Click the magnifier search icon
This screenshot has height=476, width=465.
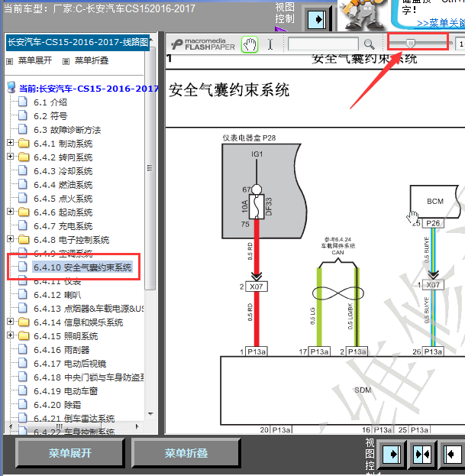[369, 44]
